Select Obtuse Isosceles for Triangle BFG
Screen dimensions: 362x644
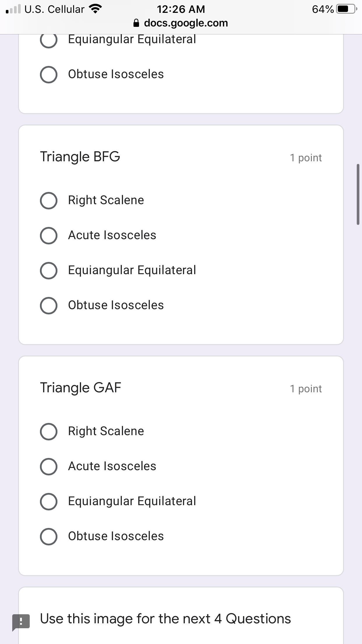pos(49,306)
